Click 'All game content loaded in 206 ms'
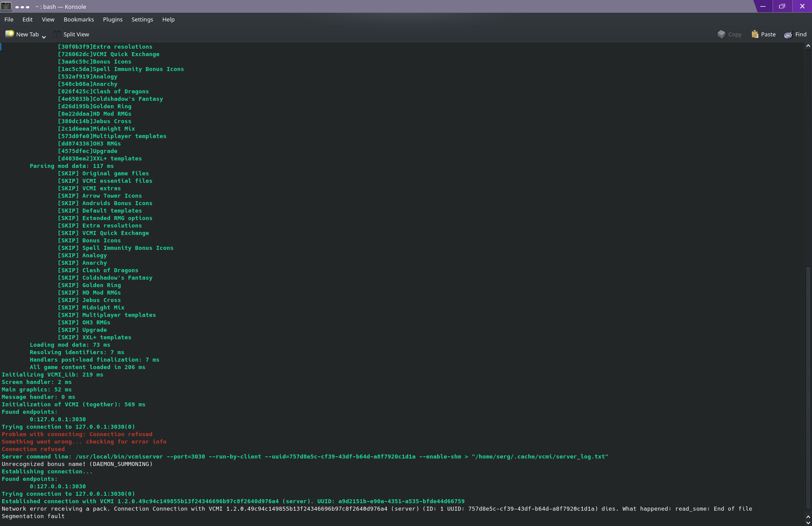The height and width of the screenshot is (526, 812). (88, 367)
